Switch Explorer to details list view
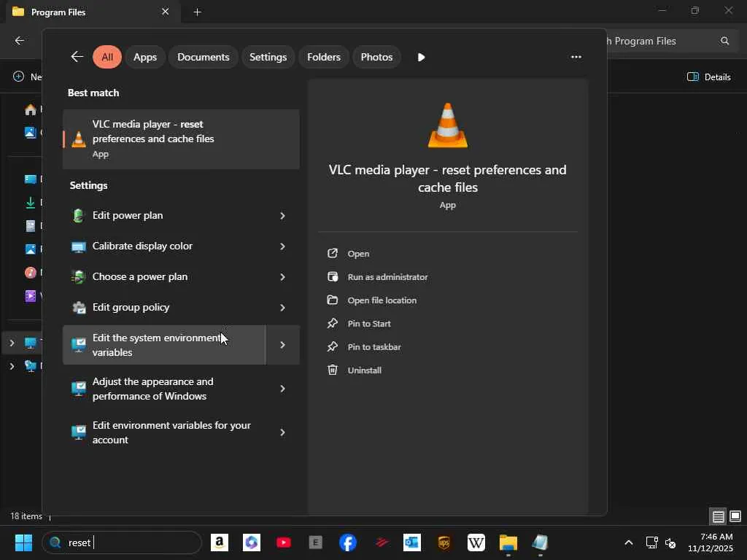 pyautogui.click(x=718, y=516)
